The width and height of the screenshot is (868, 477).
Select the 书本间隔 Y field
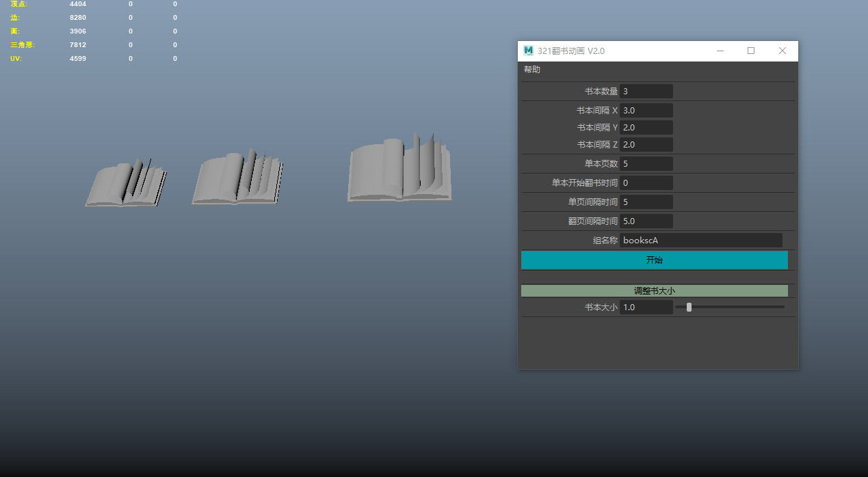click(x=646, y=128)
